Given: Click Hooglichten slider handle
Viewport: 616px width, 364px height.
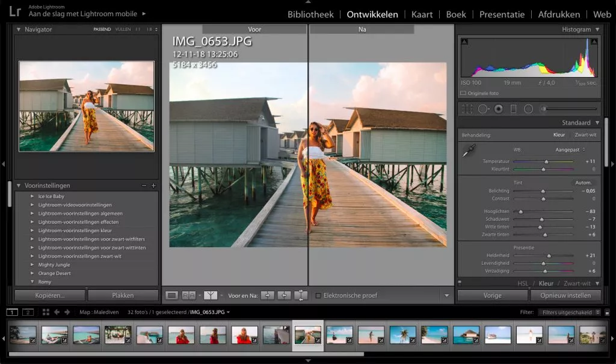Looking at the screenshot, I should click(x=520, y=212).
